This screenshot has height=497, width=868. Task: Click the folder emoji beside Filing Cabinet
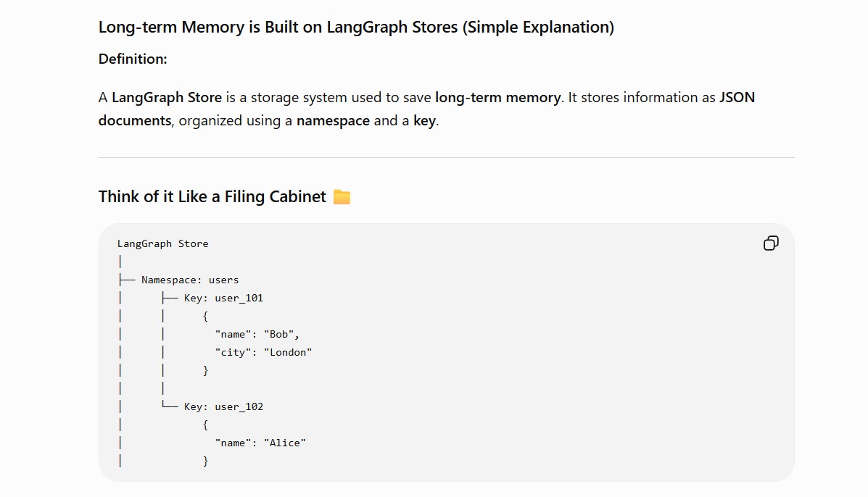pyautogui.click(x=342, y=197)
